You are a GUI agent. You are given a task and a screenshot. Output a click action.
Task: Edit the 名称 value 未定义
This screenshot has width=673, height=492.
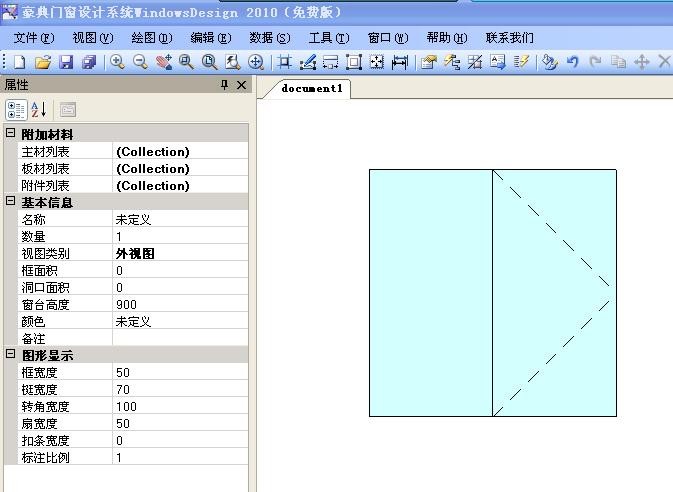180,220
